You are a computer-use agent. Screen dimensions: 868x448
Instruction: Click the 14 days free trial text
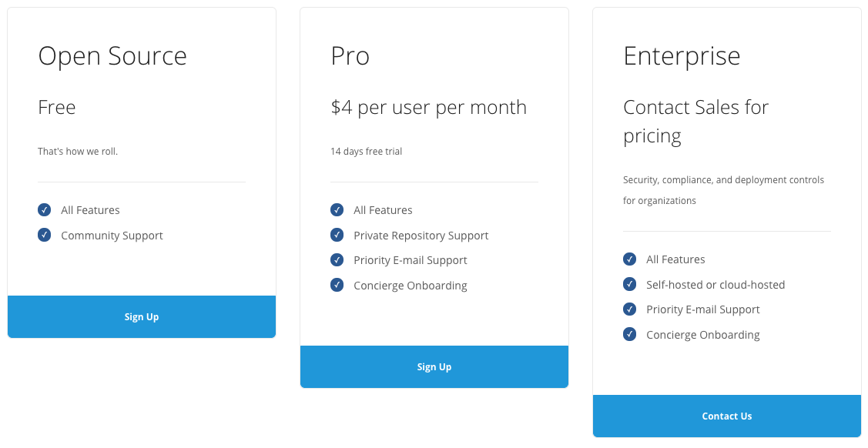pyautogui.click(x=367, y=152)
